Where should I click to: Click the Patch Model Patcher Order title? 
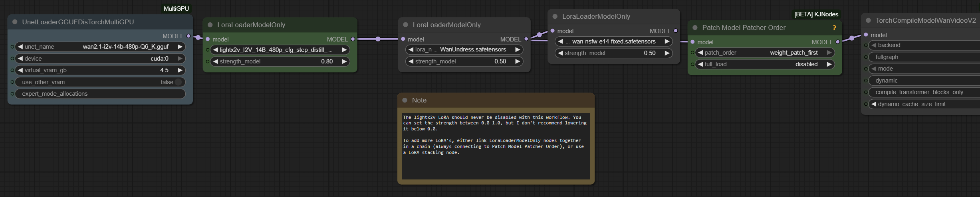(744, 28)
